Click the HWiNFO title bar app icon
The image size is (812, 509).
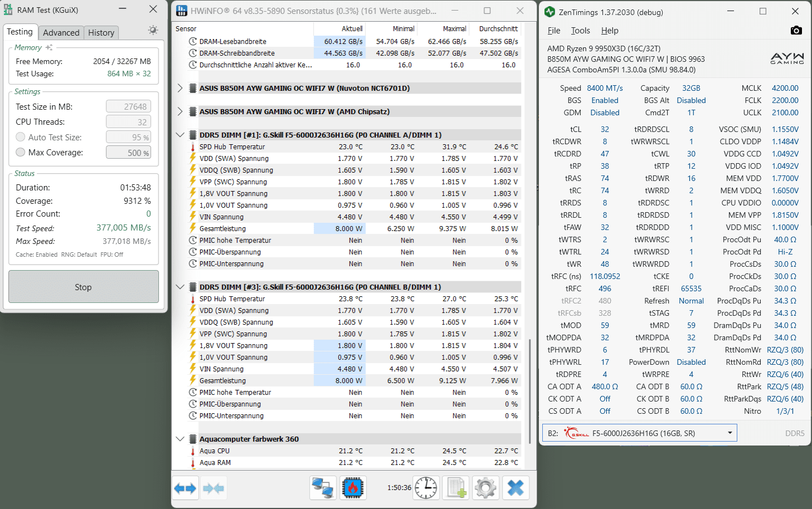(182, 11)
